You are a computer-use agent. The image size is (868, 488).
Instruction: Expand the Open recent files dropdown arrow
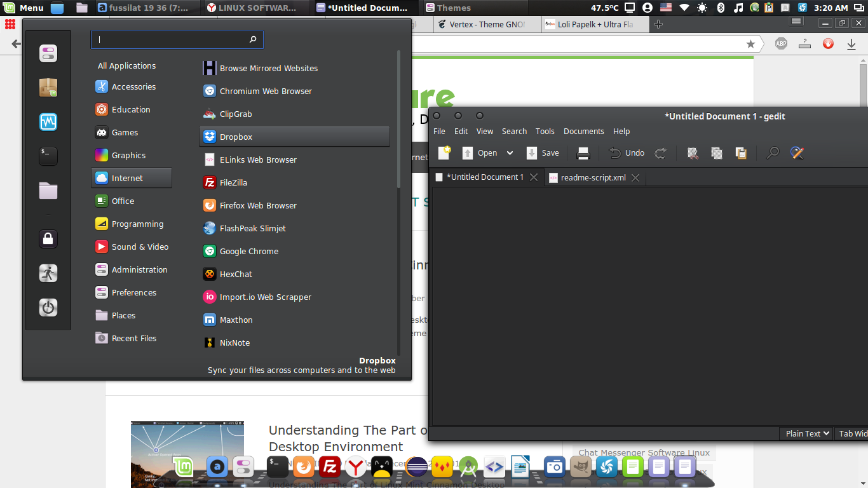(510, 153)
